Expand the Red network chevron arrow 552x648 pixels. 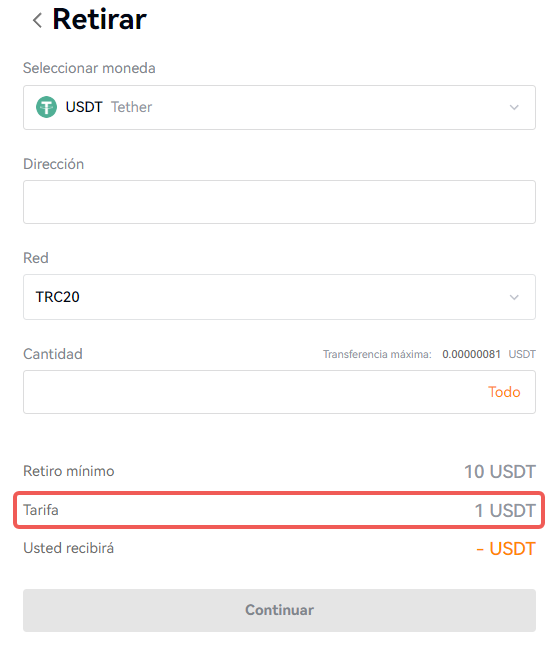(x=514, y=297)
